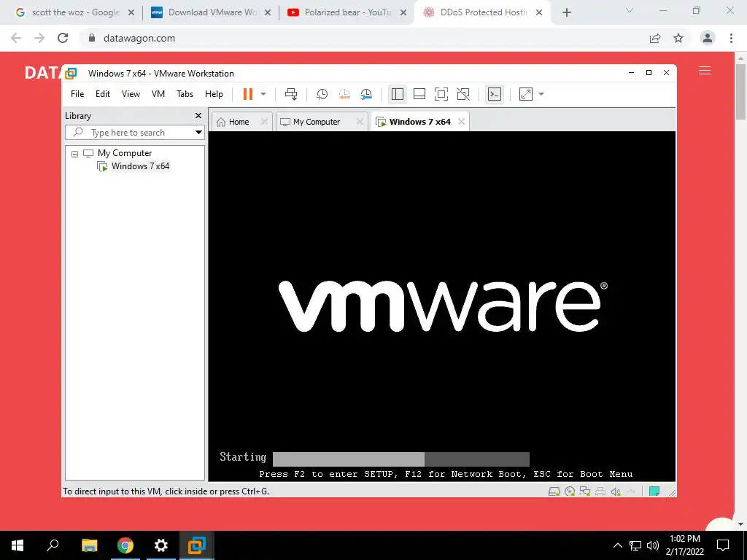Enter full screen mode
This screenshot has height=560, width=747.
click(441, 94)
